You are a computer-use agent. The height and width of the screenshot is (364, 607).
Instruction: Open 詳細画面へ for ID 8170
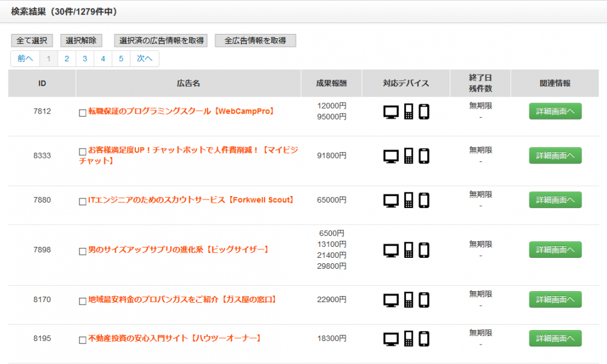coord(555,300)
